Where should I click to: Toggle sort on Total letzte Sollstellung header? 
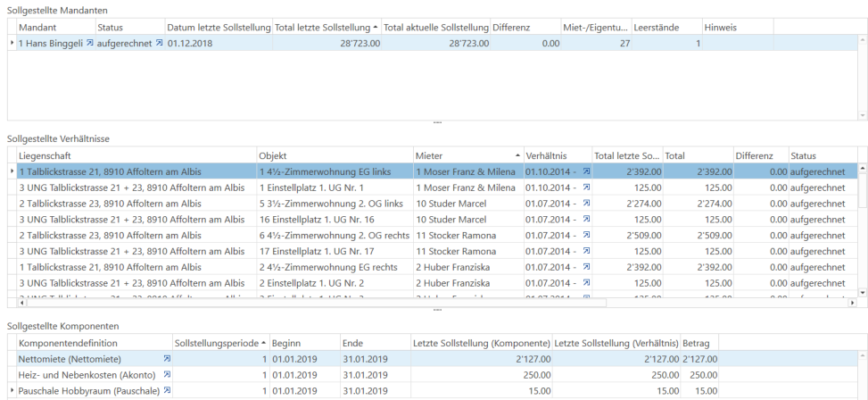[327, 27]
